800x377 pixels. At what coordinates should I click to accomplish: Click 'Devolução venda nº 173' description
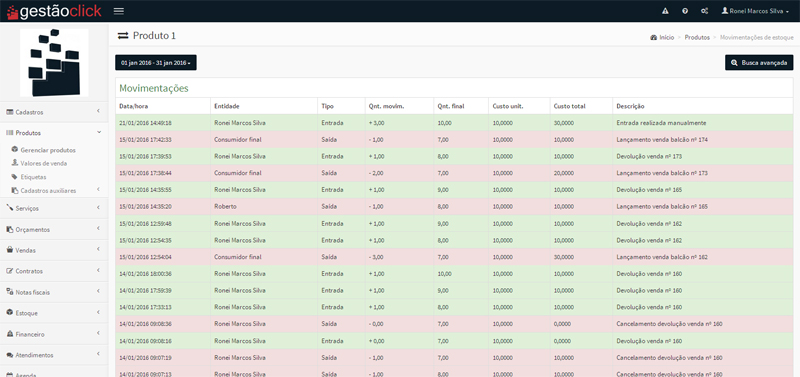coord(649,156)
